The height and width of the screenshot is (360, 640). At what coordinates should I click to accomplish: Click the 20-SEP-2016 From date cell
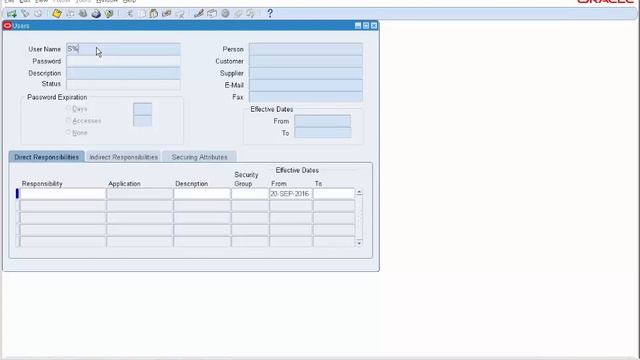pos(291,193)
